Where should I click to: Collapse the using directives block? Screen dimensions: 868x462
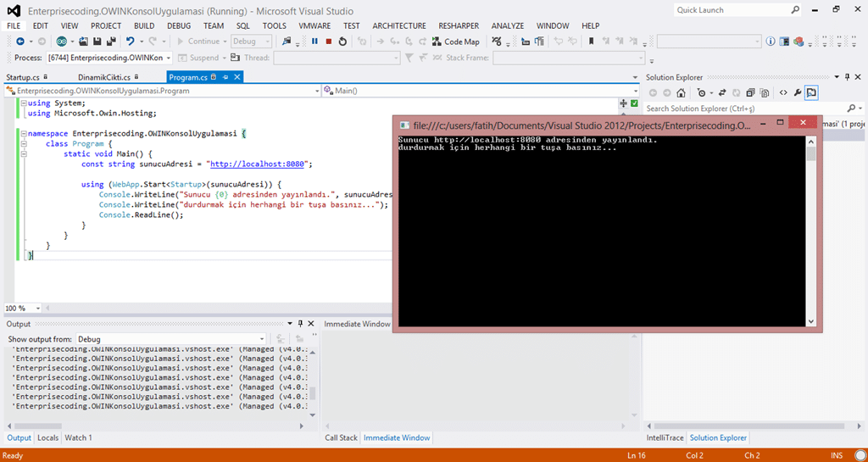(x=23, y=103)
